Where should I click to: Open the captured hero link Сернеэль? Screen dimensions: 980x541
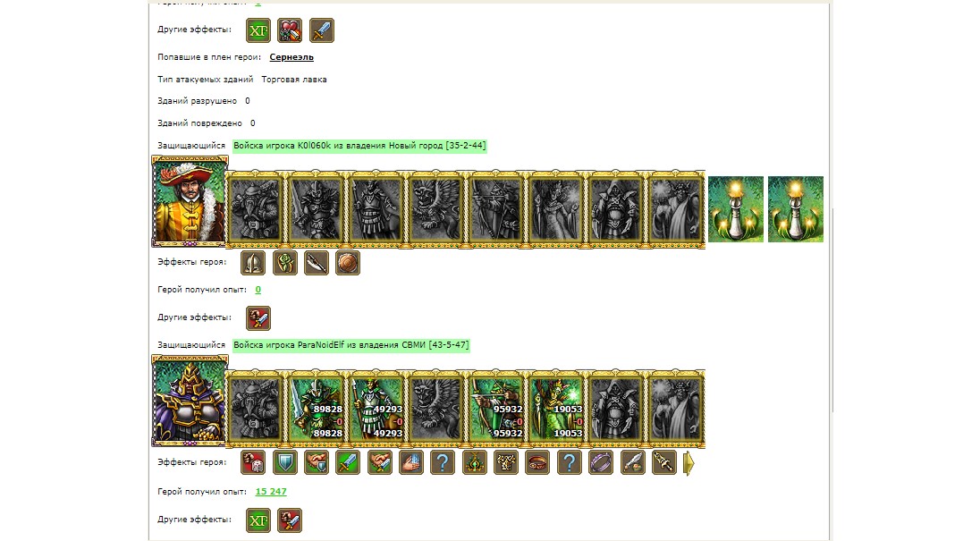coord(291,57)
